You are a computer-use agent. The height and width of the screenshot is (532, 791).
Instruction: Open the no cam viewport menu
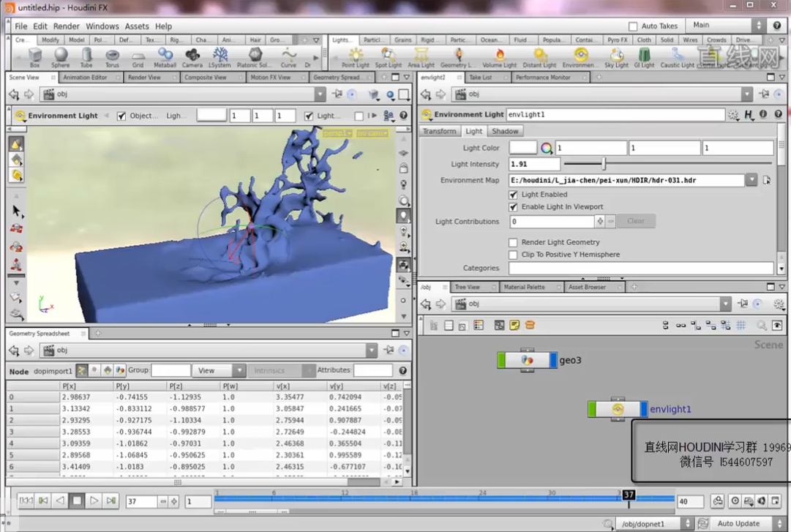pyautogui.click(x=372, y=133)
